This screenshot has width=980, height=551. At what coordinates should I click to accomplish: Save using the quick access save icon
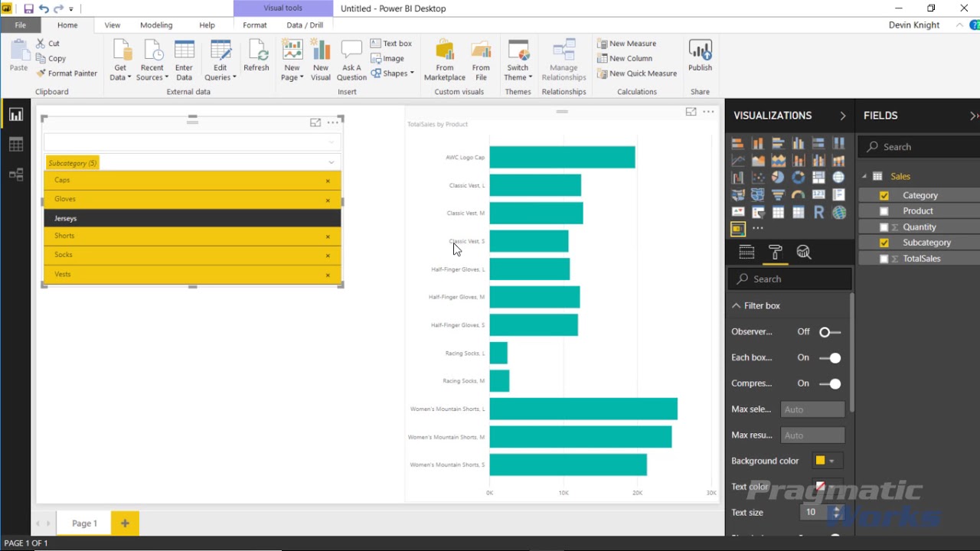click(x=28, y=8)
